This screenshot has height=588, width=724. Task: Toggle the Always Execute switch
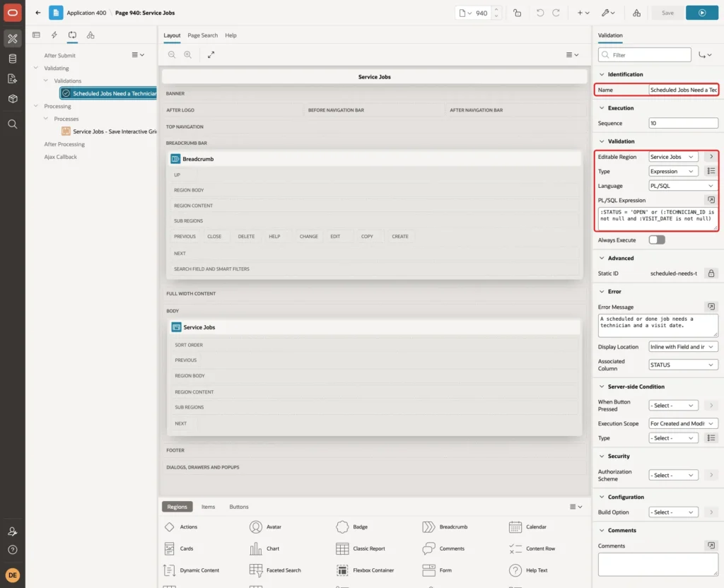(x=657, y=240)
